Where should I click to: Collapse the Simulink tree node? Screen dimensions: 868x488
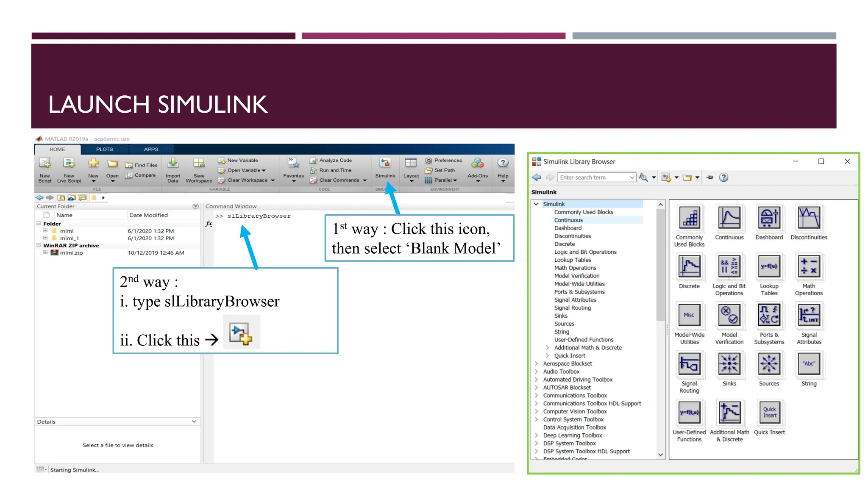point(536,204)
